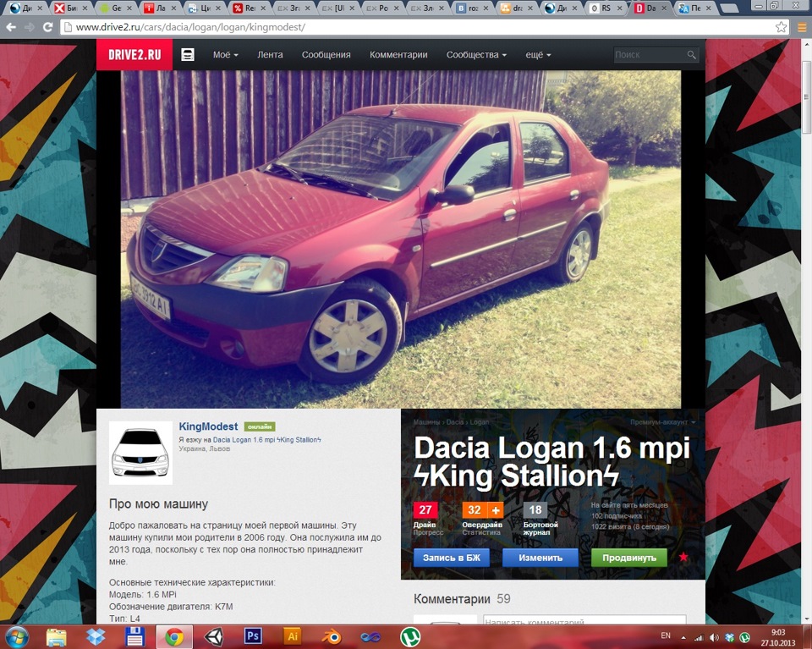The image size is (812, 649).
Task: Expand the Премиум-аккаунт dropdown
Action: (x=662, y=422)
